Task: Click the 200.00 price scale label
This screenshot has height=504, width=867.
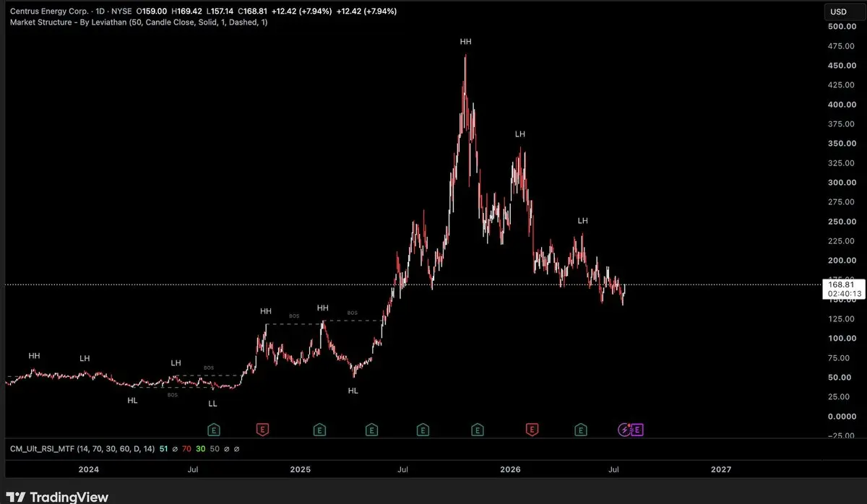Action: [842, 261]
